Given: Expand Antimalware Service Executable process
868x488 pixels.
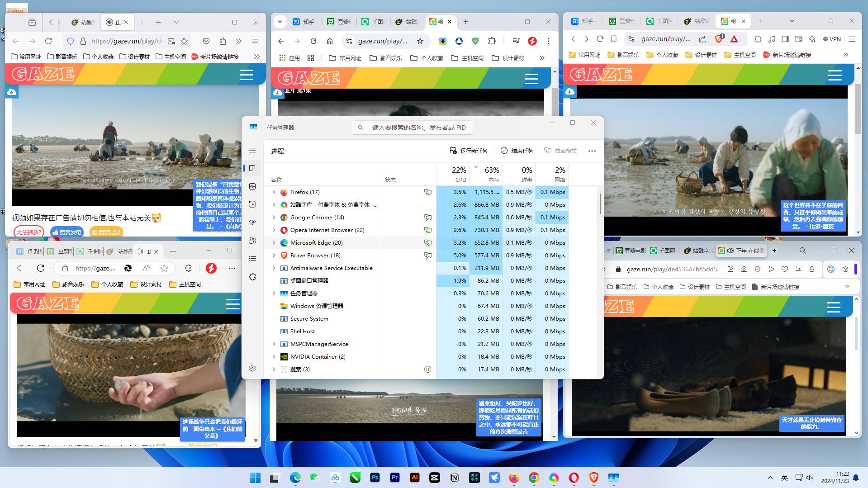Looking at the screenshot, I should (274, 268).
